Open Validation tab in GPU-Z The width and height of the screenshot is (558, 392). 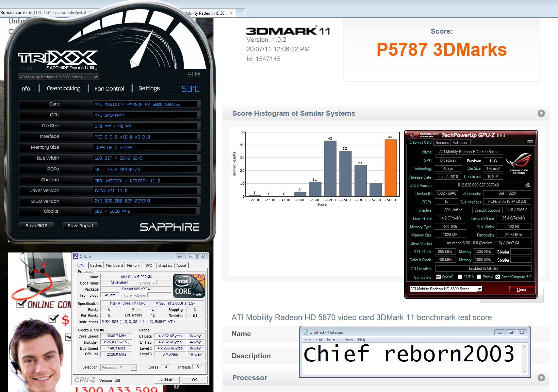tap(460, 143)
